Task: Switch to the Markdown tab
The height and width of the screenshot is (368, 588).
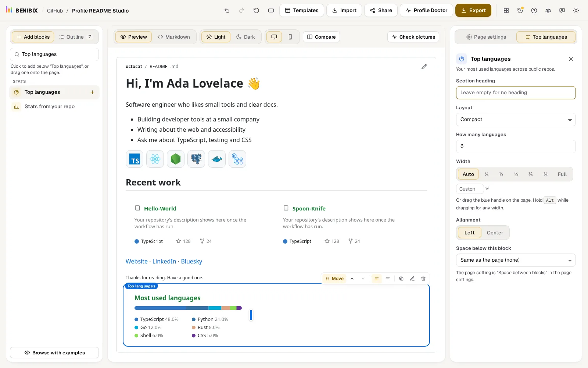Action: [x=173, y=37]
